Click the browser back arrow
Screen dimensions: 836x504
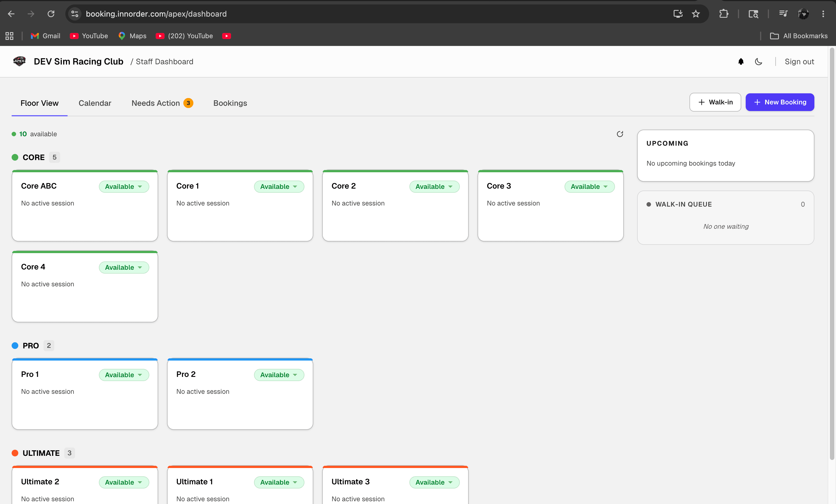click(11, 14)
